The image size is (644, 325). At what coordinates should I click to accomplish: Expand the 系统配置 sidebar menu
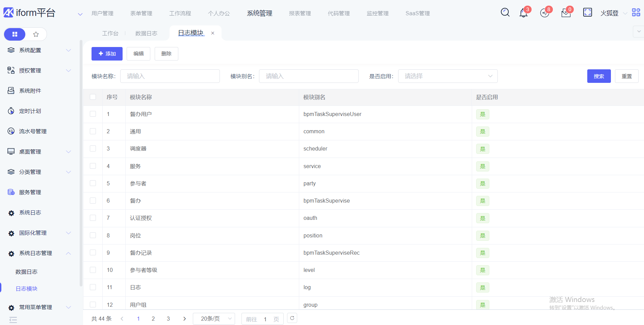click(39, 50)
